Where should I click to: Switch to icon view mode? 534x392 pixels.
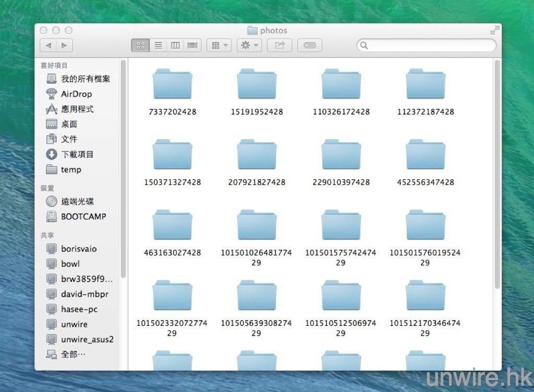[140, 45]
